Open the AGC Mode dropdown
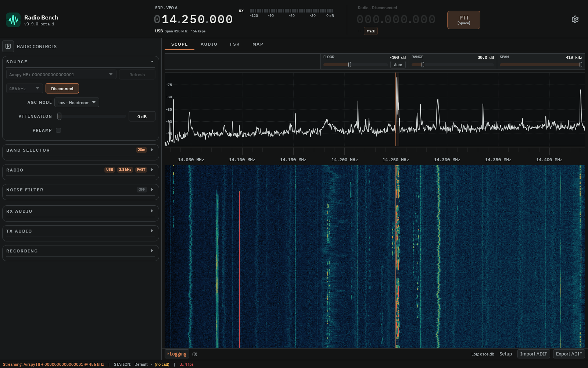 point(77,103)
